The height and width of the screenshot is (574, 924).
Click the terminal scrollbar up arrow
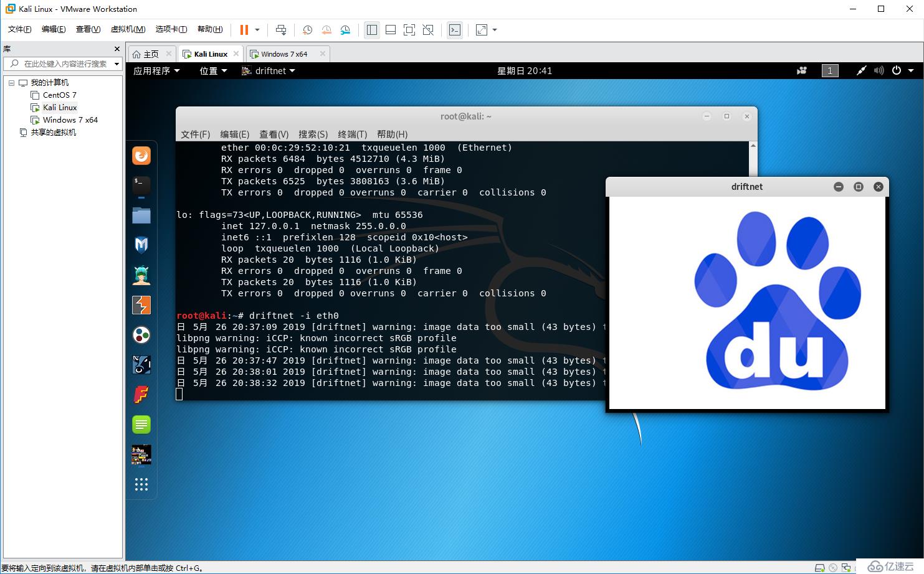coord(753,146)
